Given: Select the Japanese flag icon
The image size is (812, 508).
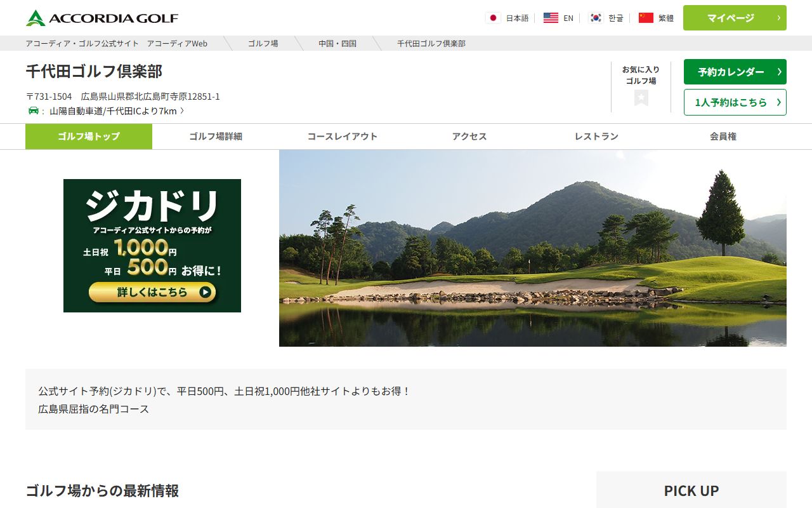Looking at the screenshot, I should pos(493,18).
